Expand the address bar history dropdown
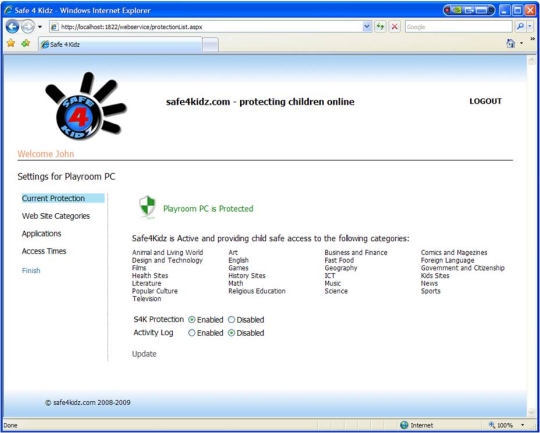This screenshot has height=433, width=540. pos(367,27)
